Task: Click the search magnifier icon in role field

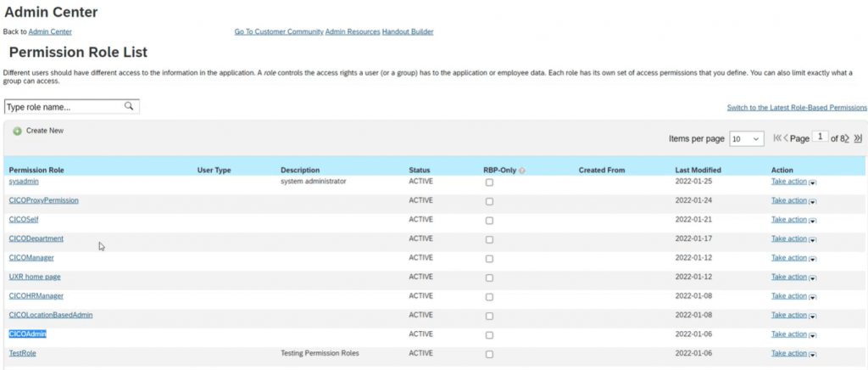Action: click(x=129, y=106)
